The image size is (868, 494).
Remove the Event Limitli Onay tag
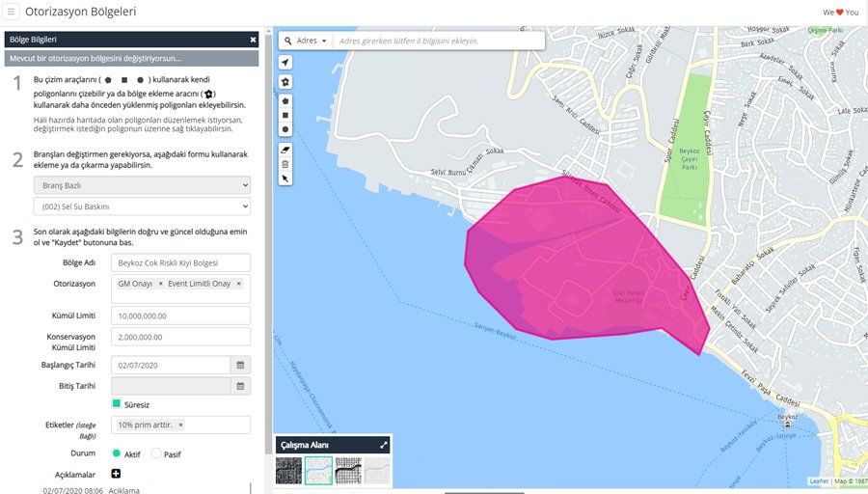[x=238, y=284]
